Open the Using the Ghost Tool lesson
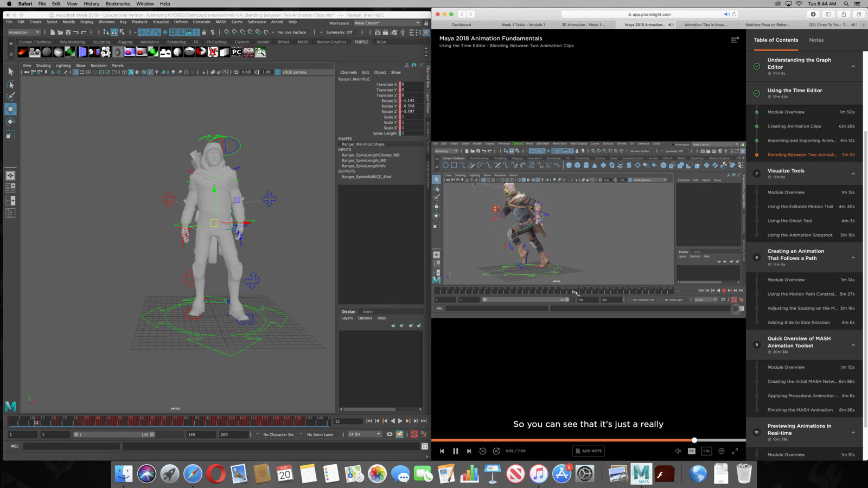 coord(789,221)
